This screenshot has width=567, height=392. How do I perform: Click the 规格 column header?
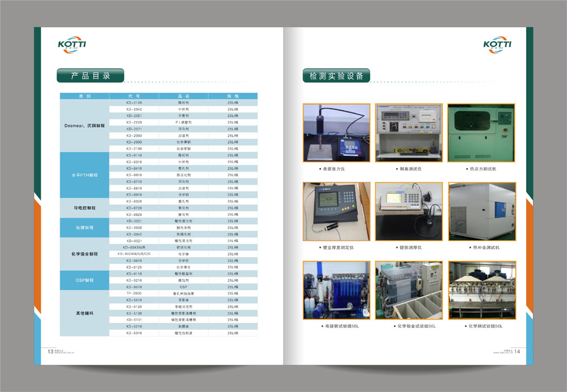tap(233, 96)
